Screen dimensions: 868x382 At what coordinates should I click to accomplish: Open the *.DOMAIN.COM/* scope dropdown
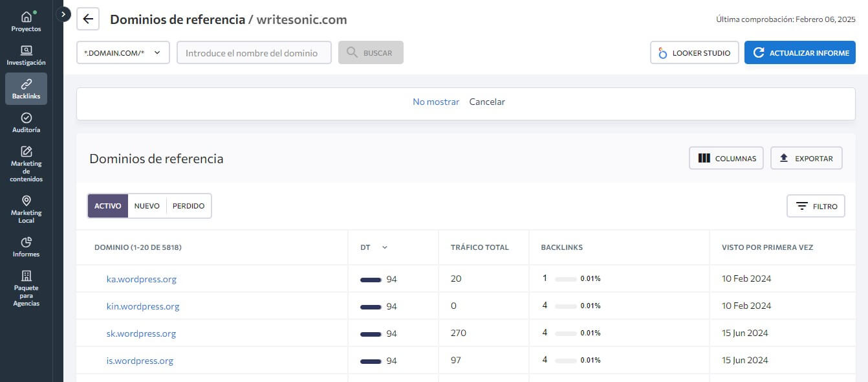pyautogui.click(x=123, y=53)
